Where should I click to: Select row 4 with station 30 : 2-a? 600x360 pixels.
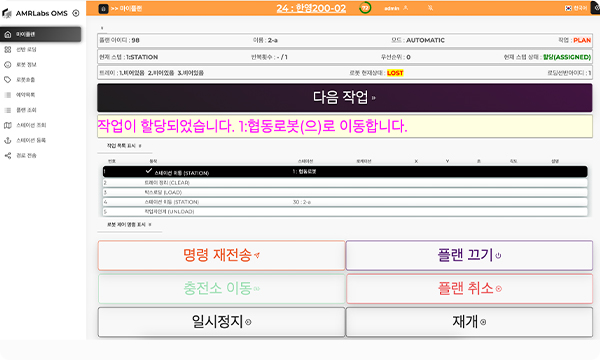[345, 202]
